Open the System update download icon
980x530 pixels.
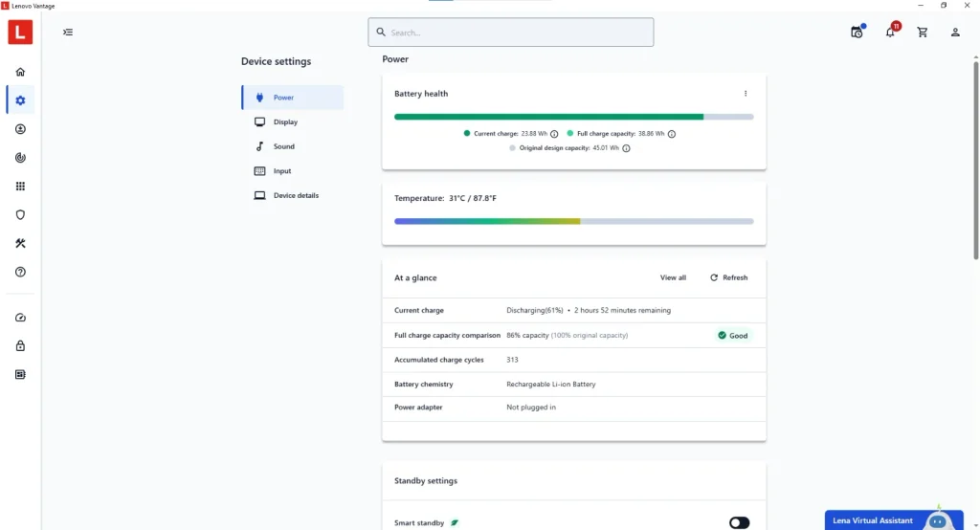point(20,129)
